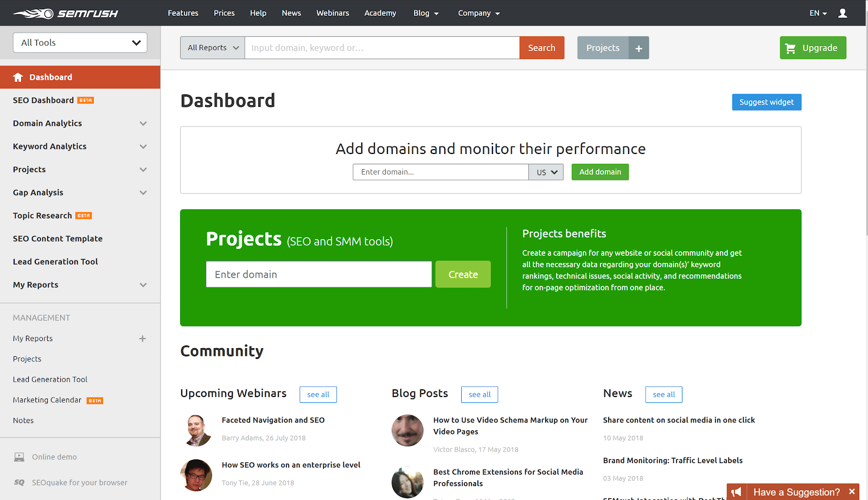Screen dimensions: 868x500
Task: Open Lead Generation Tool under Management
Action: click(x=50, y=380)
